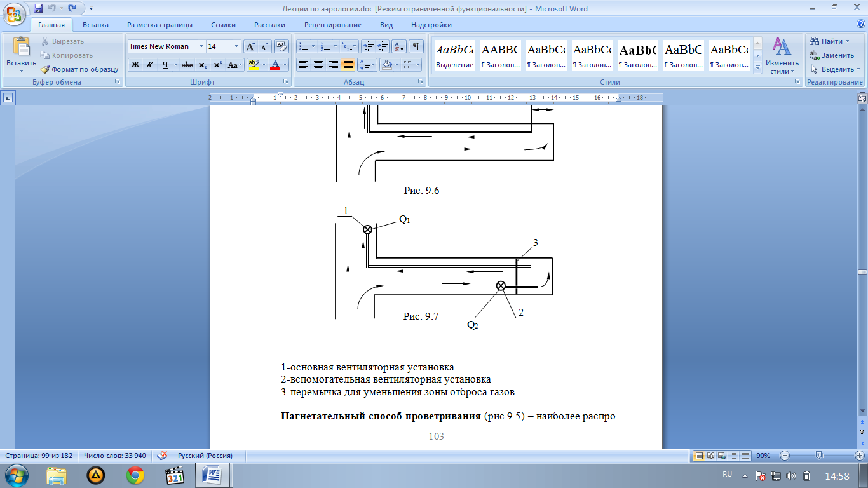Zoom in with the plus button

(x=859, y=456)
